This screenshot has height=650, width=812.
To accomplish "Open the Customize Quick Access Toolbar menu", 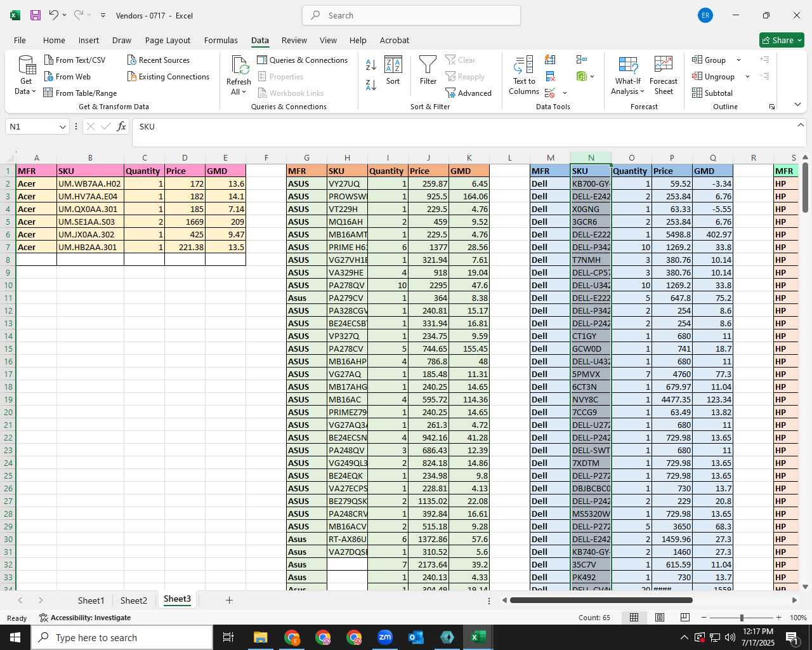I will (103, 15).
